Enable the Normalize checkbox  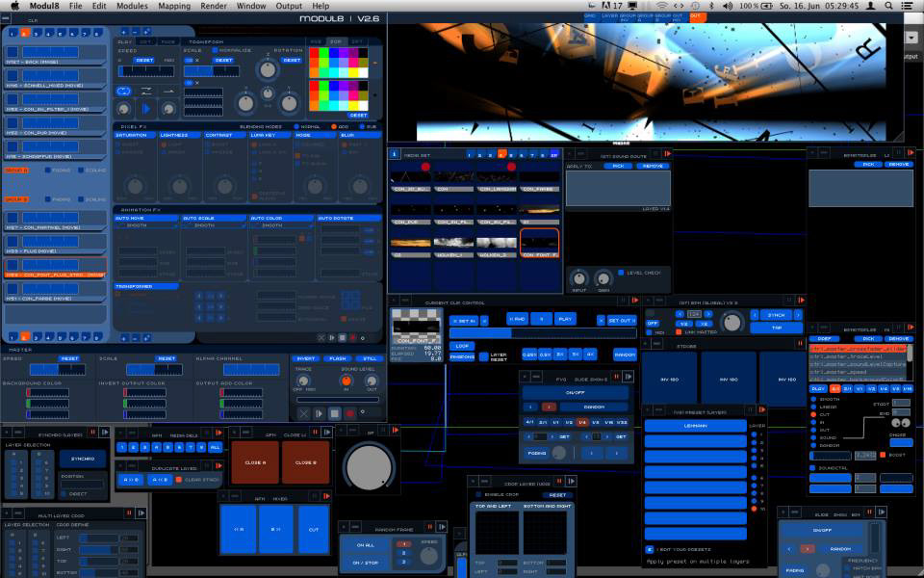click(x=215, y=51)
